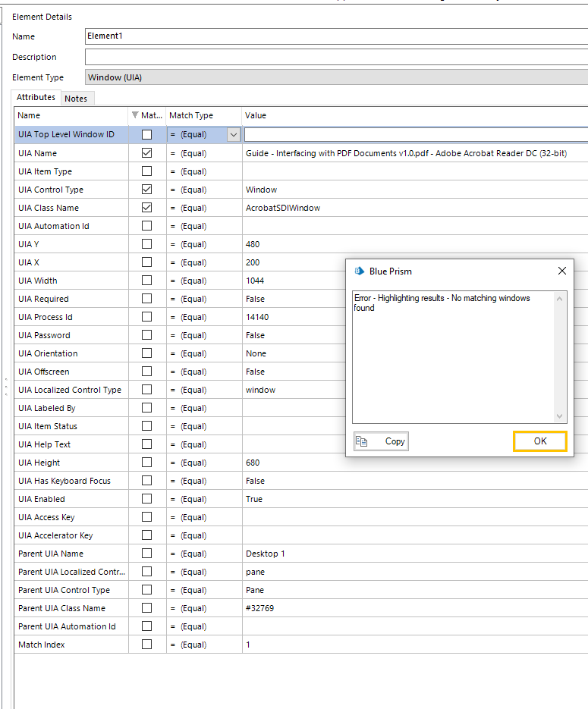Image resolution: width=588 pixels, height=709 pixels.
Task: Uncheck the UIA Name match checkbox
Action: pos(147,153)
